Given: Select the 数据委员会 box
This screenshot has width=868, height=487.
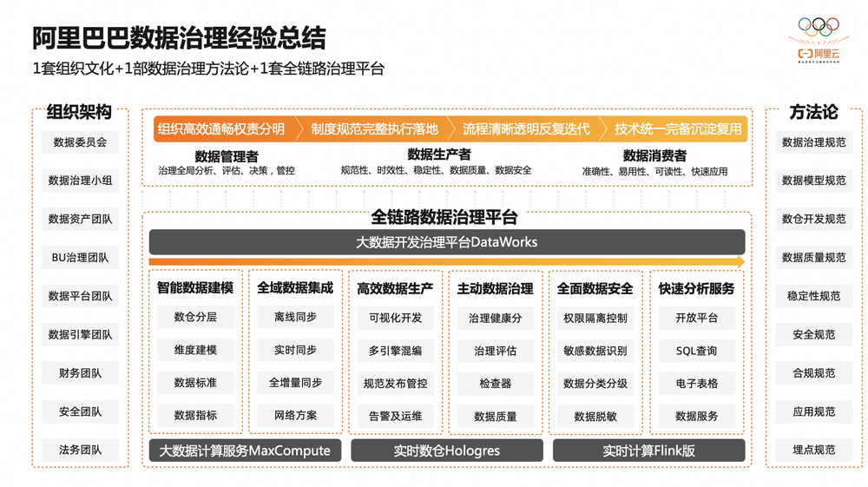Looking at the screenshot, I should pos(80,142).
